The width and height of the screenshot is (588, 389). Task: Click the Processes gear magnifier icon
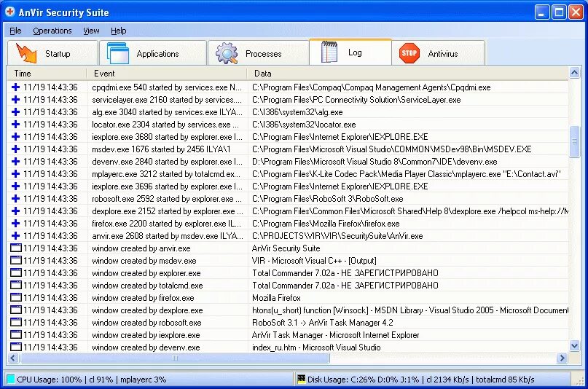tap(227, 53)
